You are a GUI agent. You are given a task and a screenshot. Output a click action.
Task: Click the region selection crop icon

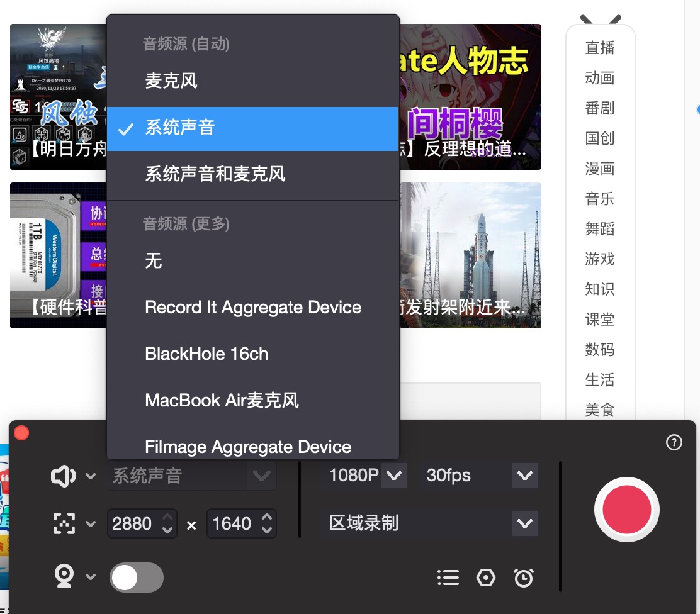(x=64, y=523)
